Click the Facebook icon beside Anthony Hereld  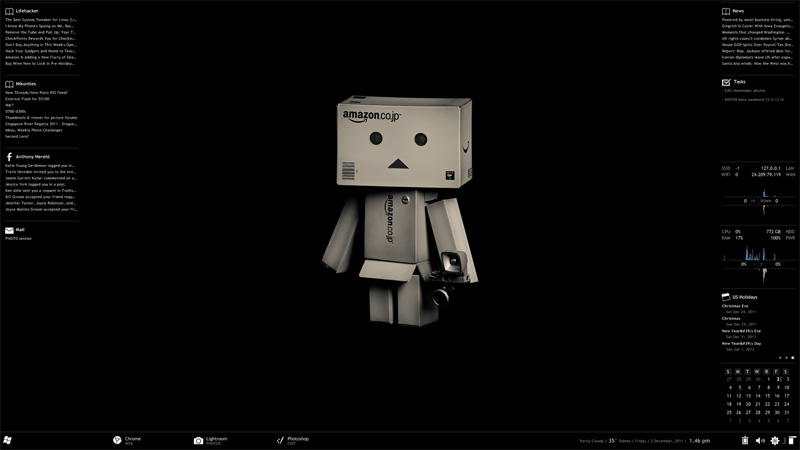pos(9,157)
